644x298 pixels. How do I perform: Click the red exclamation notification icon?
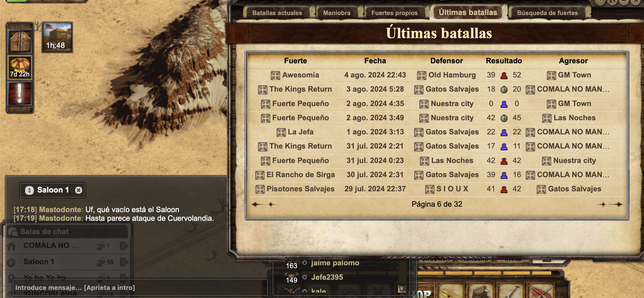(x=20, y=93)
